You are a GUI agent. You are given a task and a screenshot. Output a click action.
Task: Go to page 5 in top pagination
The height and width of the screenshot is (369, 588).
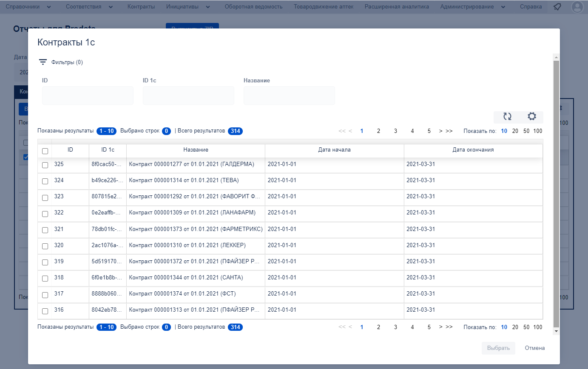pos(429,131)
